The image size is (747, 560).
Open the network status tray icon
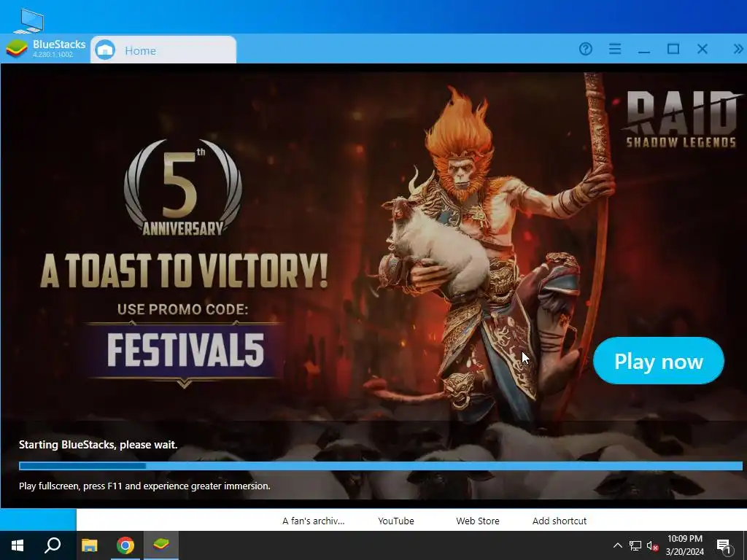[x=635, y=545]
